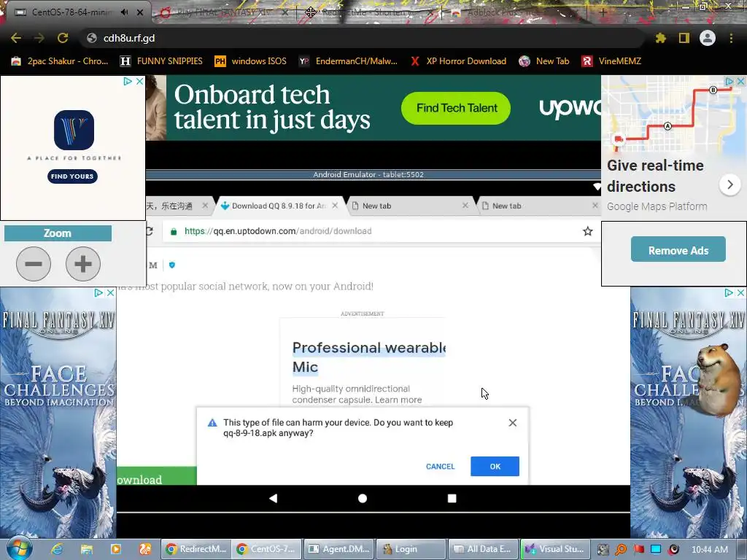Switch to the RedirectM... Chrome taskbar window

(x=196, y=550)
